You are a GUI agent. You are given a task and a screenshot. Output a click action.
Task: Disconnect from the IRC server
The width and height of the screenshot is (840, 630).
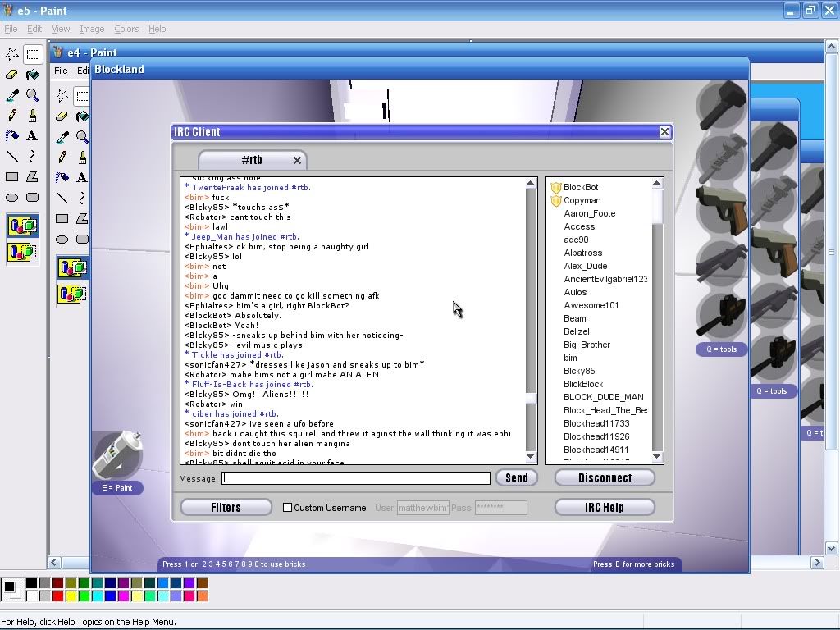(x=605, y=478)
